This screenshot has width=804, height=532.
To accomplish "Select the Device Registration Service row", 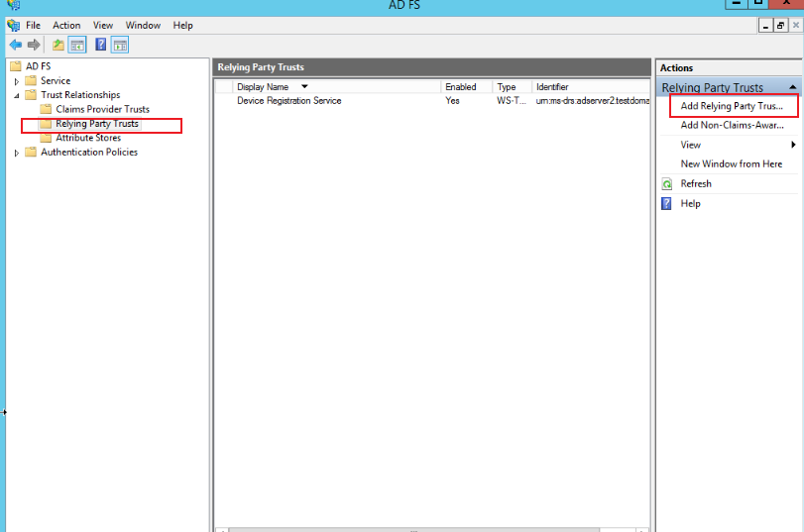I will click(432, 101).
